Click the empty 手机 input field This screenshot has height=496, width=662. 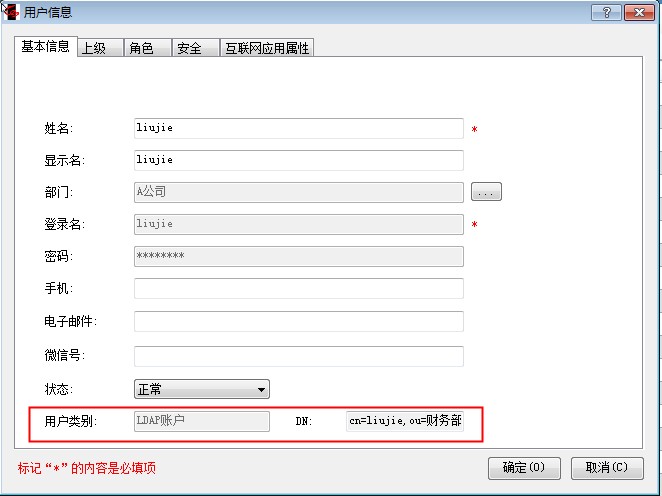point(298,288)
